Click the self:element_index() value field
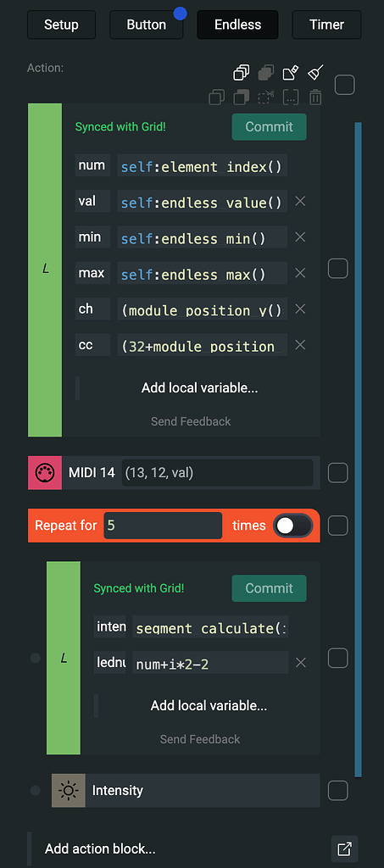Viewport: 384px width, 868px height. pyautogui.click(x=202, y=165)
